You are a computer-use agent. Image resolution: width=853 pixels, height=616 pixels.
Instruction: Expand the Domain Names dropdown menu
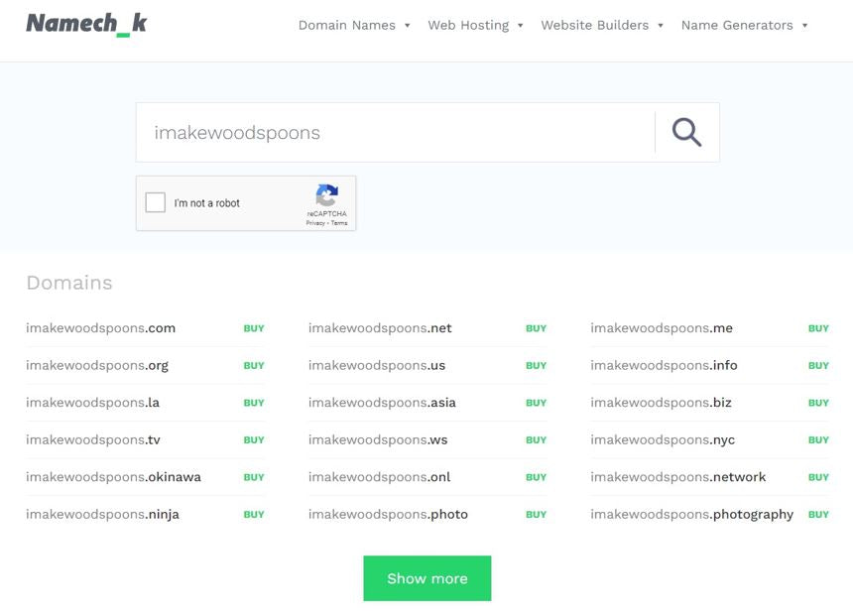tap(354, 25)
